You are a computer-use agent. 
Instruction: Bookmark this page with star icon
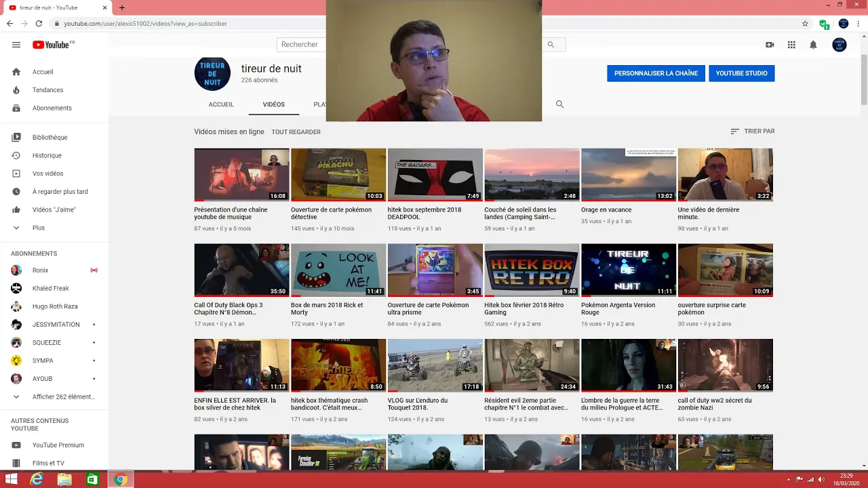pos(805,23)
